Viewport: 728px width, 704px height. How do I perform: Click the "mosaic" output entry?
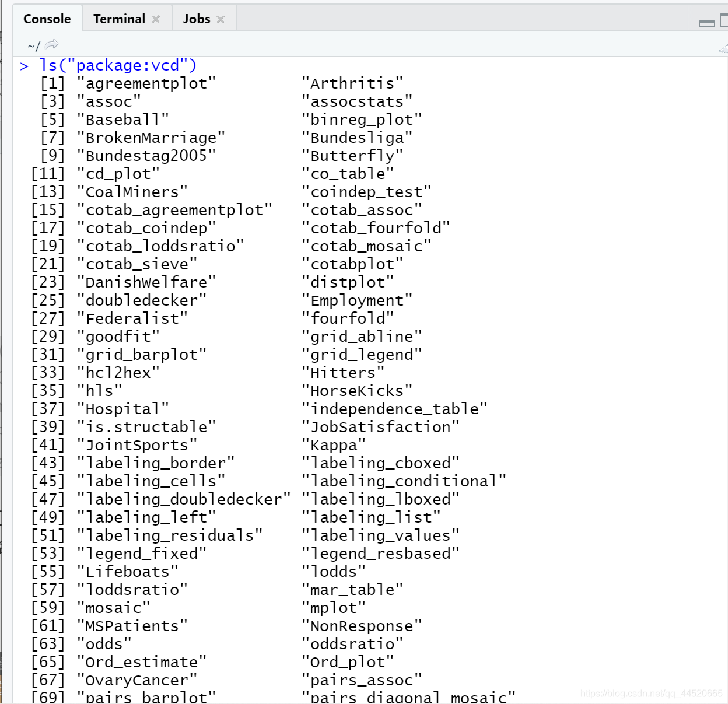click(x=114, y=608)
